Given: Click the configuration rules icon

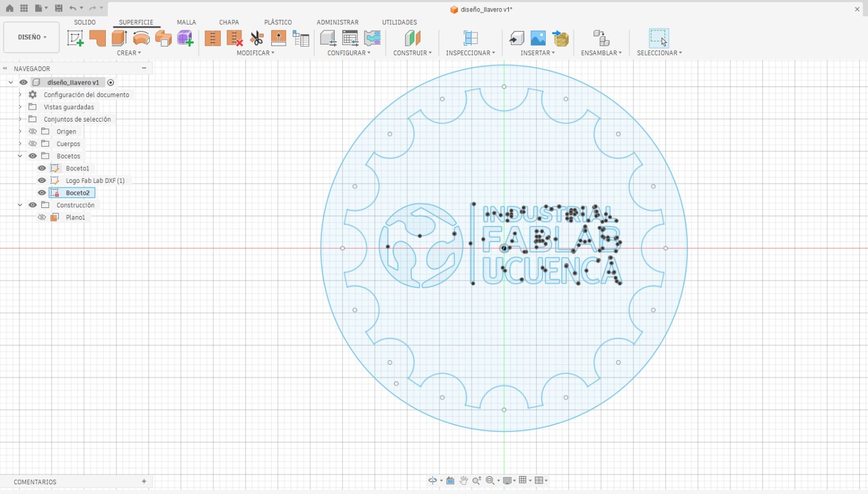Looking at the screenshot, I should tap(372, 38).
